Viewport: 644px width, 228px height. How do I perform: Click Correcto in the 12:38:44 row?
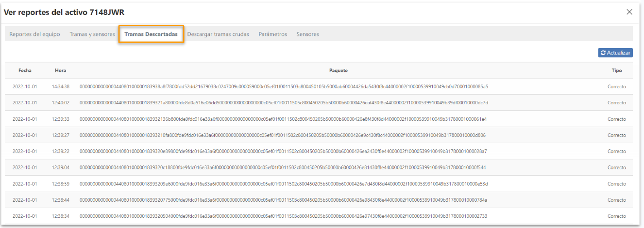[617, 200]
